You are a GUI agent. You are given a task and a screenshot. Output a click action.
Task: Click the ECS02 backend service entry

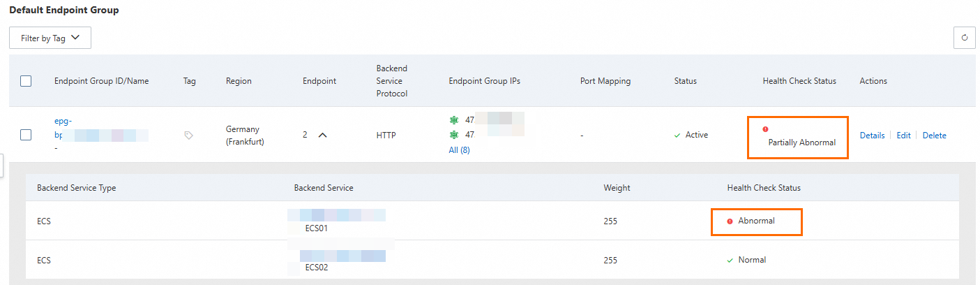click(317, 268)
